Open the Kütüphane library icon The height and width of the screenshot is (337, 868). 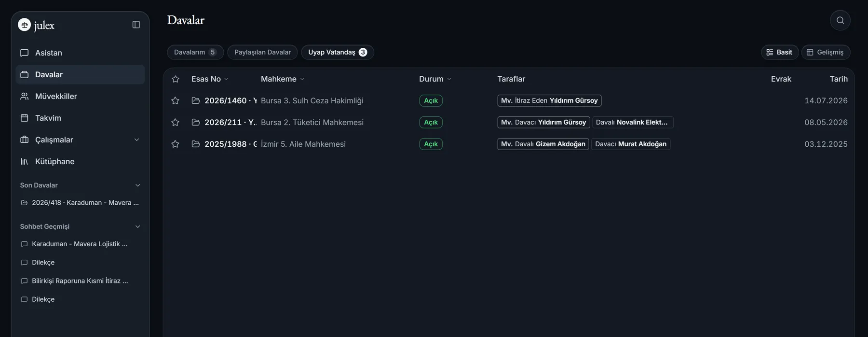25,161
